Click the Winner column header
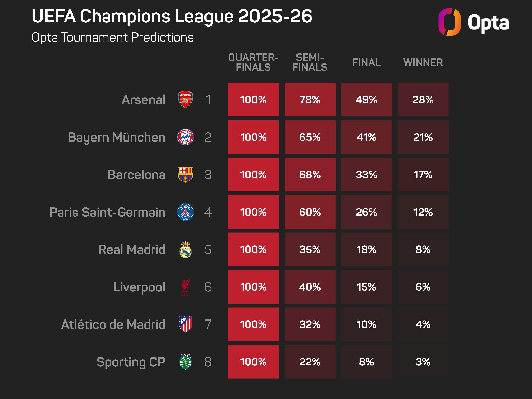Viewport: 532px width, 399px height. tap(423, 62)
